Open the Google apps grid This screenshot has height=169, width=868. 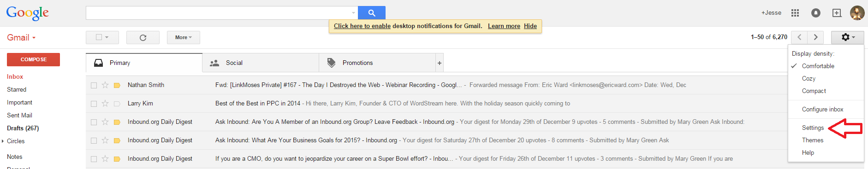[x=795, y=13]
